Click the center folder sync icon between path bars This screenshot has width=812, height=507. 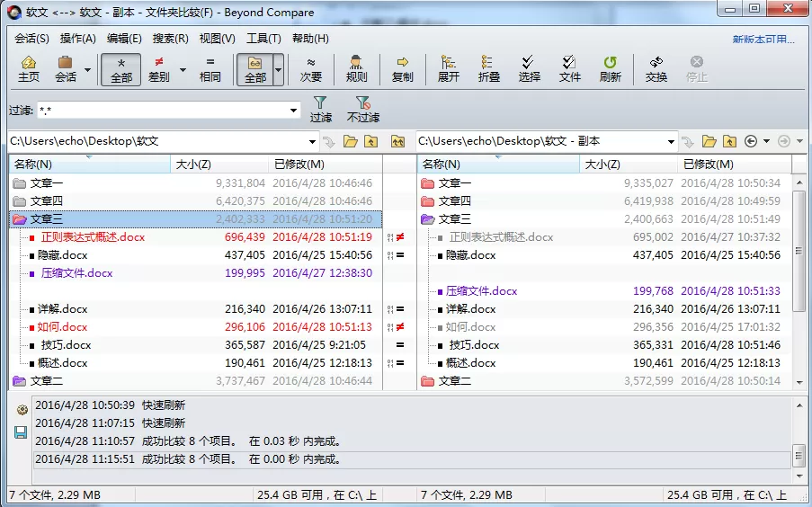point(397,141)
